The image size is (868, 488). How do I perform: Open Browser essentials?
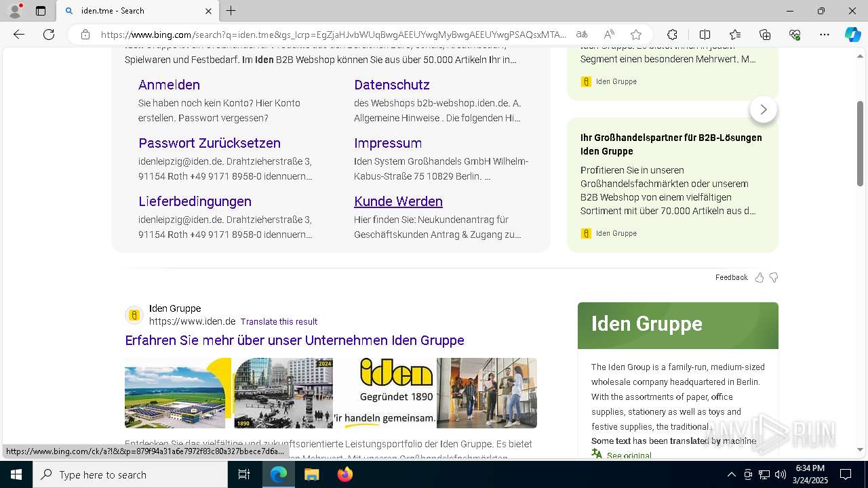[795, 35]
